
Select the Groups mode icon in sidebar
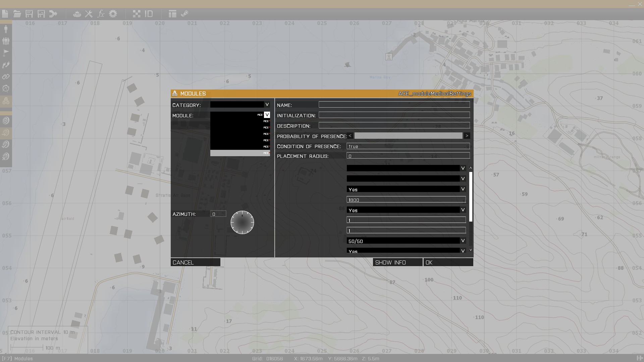6,41
